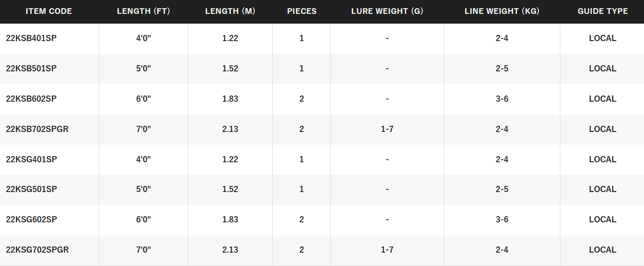
Task: Click item code 22KSB401SP
Action: point(31,39)
